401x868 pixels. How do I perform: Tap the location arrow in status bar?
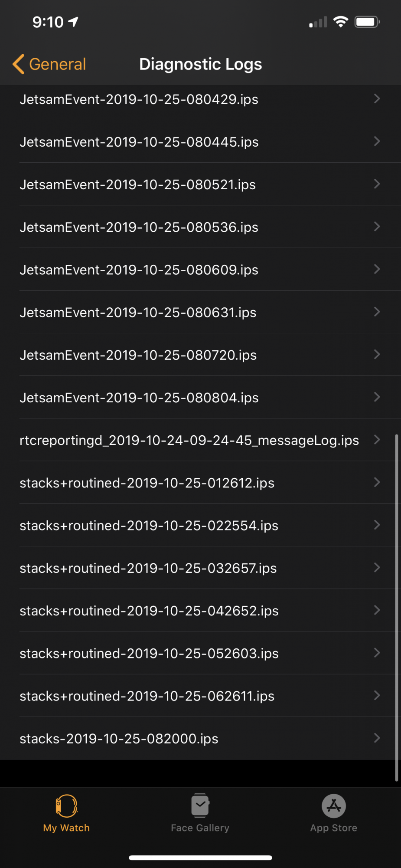tap(73, 22)
